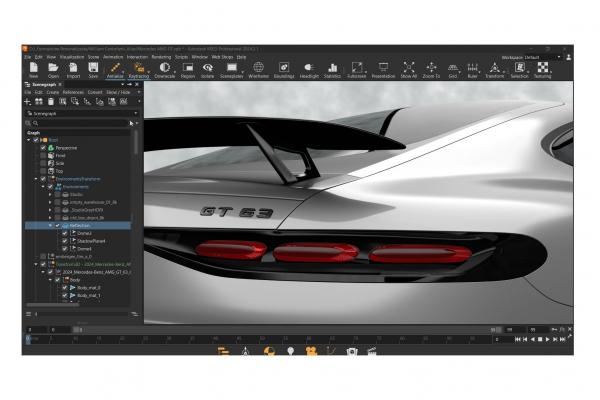Click the Texturing toolbar icon
This screenshot has height=400, width=600.
pos(543,69)
